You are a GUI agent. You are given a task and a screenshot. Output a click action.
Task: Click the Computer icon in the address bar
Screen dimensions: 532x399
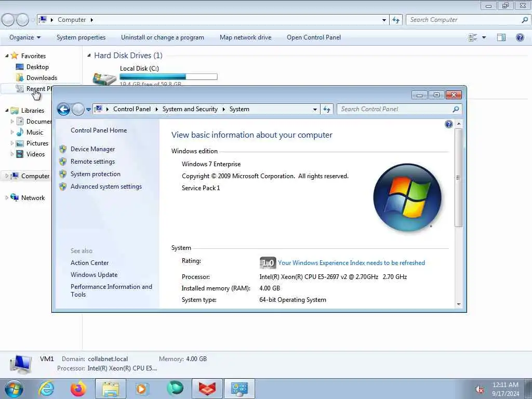pyautogui.click(x=43, y=20)
